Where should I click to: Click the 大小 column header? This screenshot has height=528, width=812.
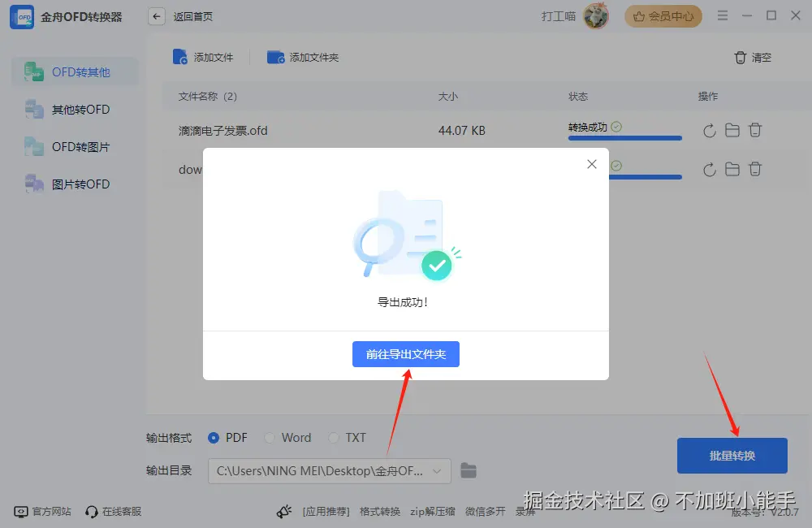(448, 97)
